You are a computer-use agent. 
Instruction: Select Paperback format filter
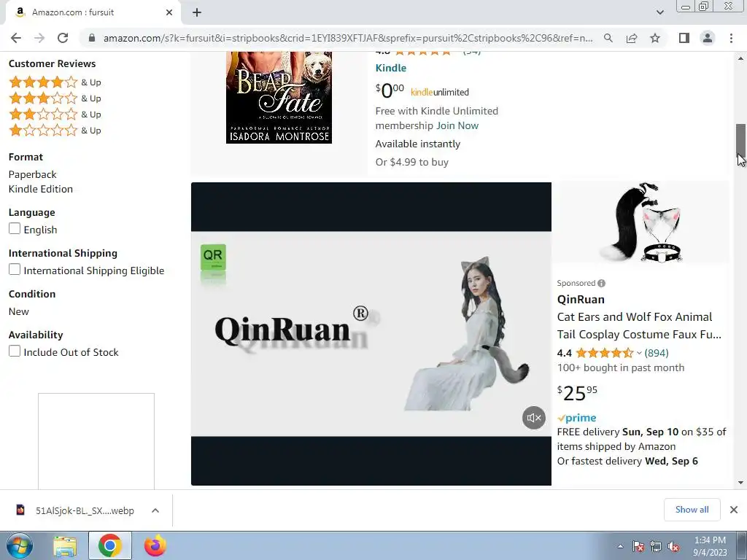(32, 174)
